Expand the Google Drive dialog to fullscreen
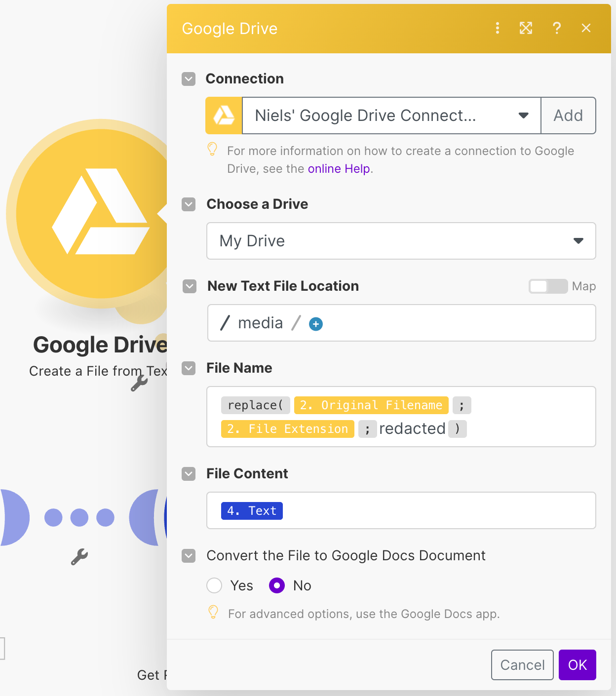The width and height of the screenshot is (616, 696). pyautogui.click(x=526, y=28)
